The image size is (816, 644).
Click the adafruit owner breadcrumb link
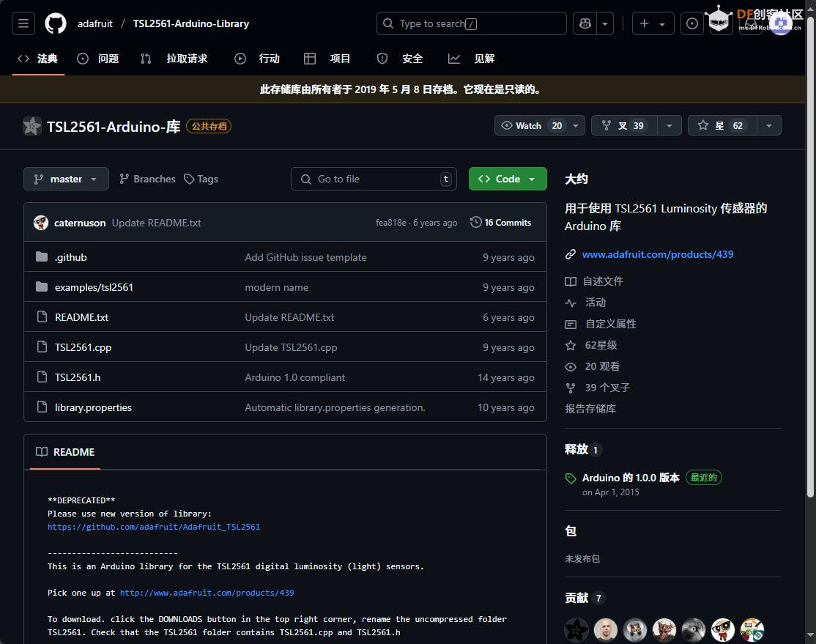[95, 23]
